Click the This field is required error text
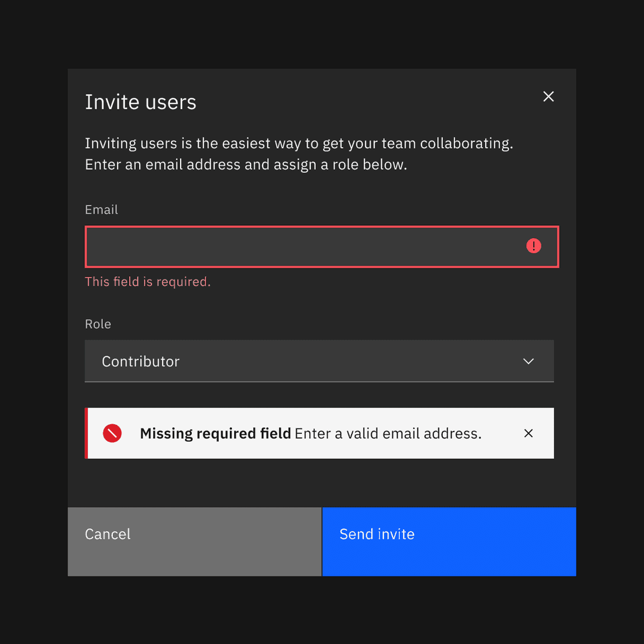The height and width of the screenshot is (644, 644). [148, 281]
